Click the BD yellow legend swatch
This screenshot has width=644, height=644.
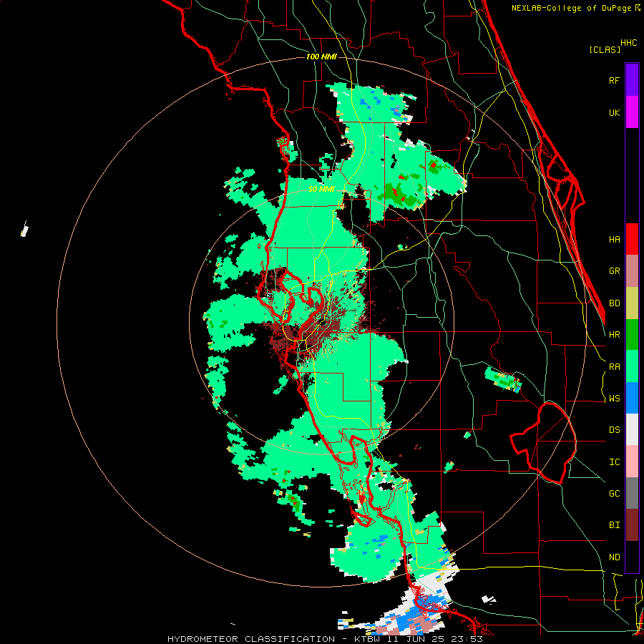coord(632,303)
